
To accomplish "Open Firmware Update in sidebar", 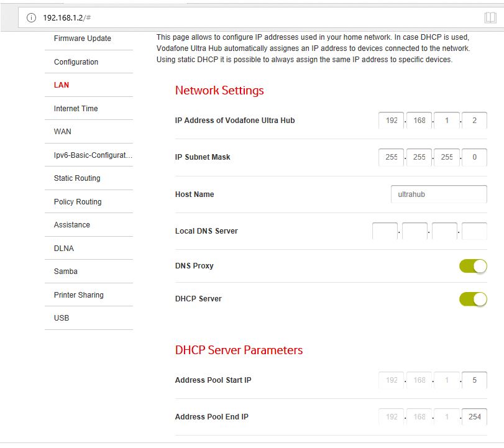I will click(82, 39).
